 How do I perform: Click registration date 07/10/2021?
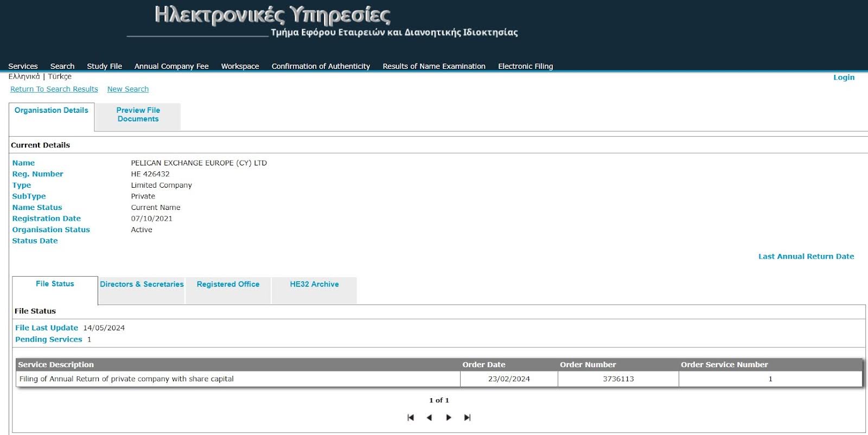tap(151, 219)
